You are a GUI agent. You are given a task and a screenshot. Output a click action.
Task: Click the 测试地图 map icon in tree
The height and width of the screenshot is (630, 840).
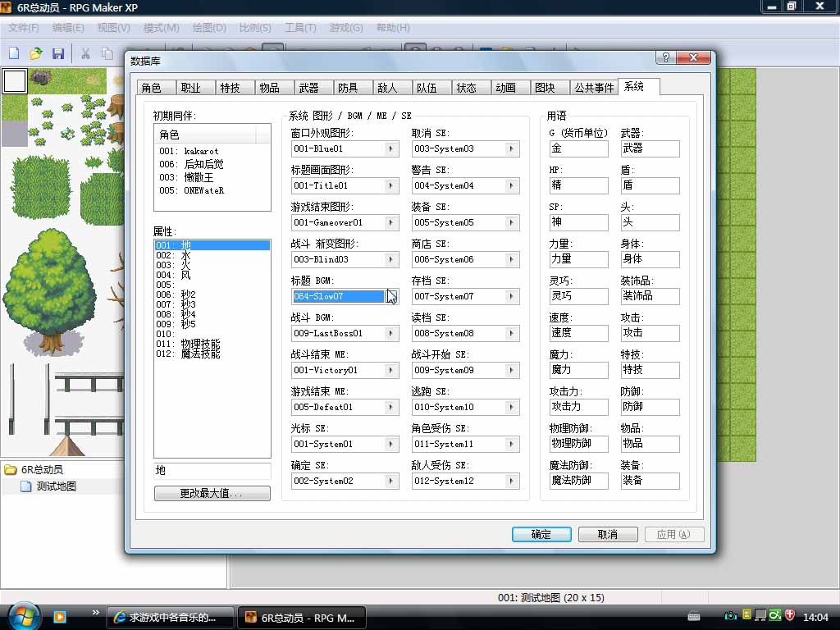tap(25, 486)
